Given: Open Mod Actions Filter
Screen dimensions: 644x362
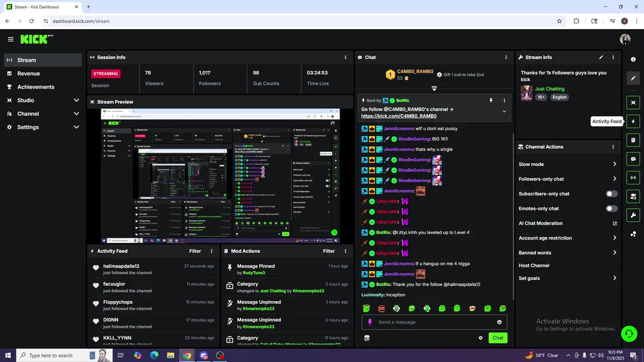Looking at the screenshot, I should click(x=329, y=251).
